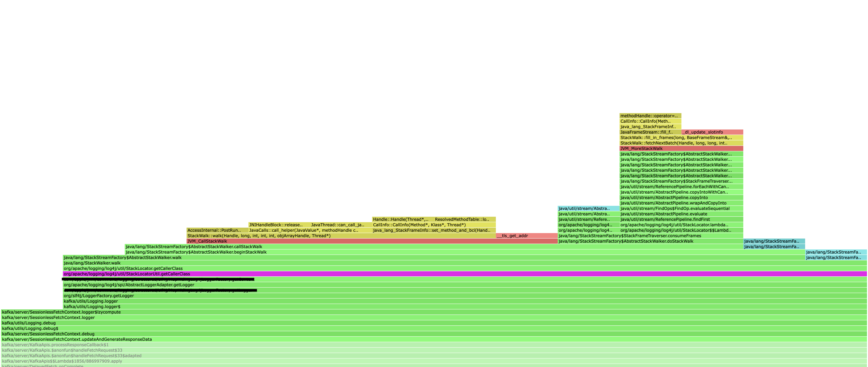The image size is (868, 367).
Task: Click the AbstractLoggerAdapter.getLogger frame
Action: click(x=465, y=285)
